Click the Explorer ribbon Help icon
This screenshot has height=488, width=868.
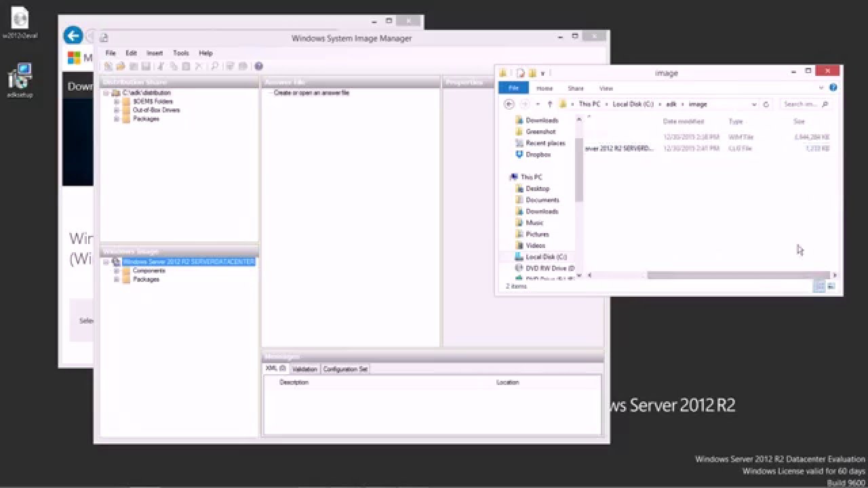coord(833,87)
